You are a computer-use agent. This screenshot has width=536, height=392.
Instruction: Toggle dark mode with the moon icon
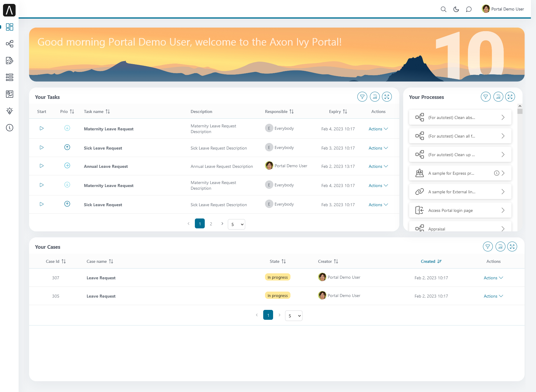456,9
